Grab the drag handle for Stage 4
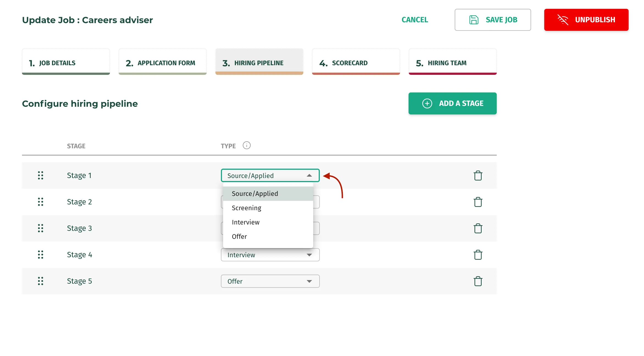This screenshot has width=644, height=356. click(41, 254)
